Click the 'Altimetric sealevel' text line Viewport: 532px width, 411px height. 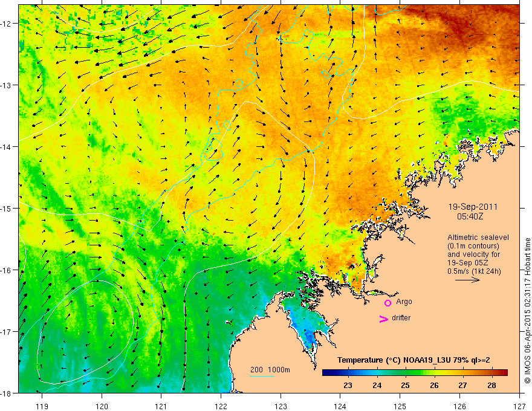(x=478, y=238)
